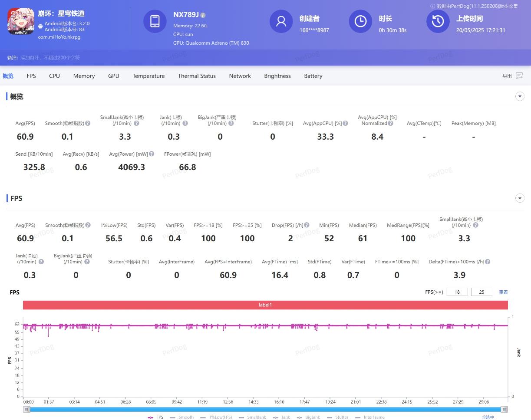Screen dimensions: 531x420
Task: Open the Avg(AppCPU) [%] help icon
Action: [x=345, y=123]
